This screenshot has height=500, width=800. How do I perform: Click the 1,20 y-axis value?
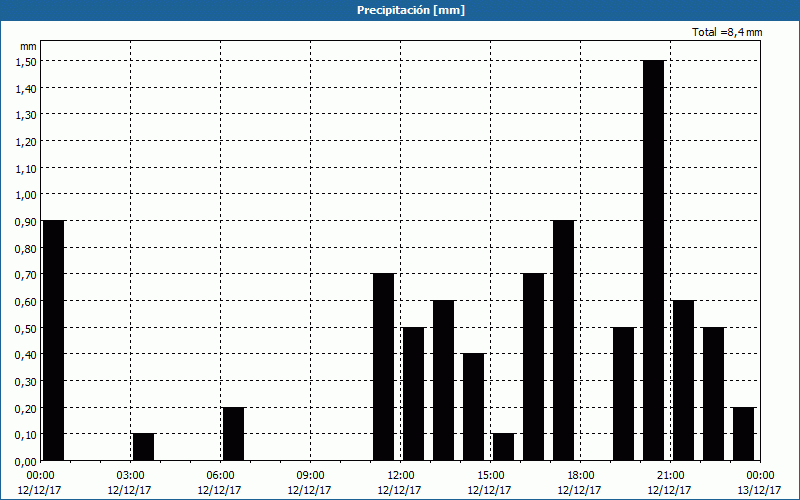pyautogui.click(x=26, y=141)
